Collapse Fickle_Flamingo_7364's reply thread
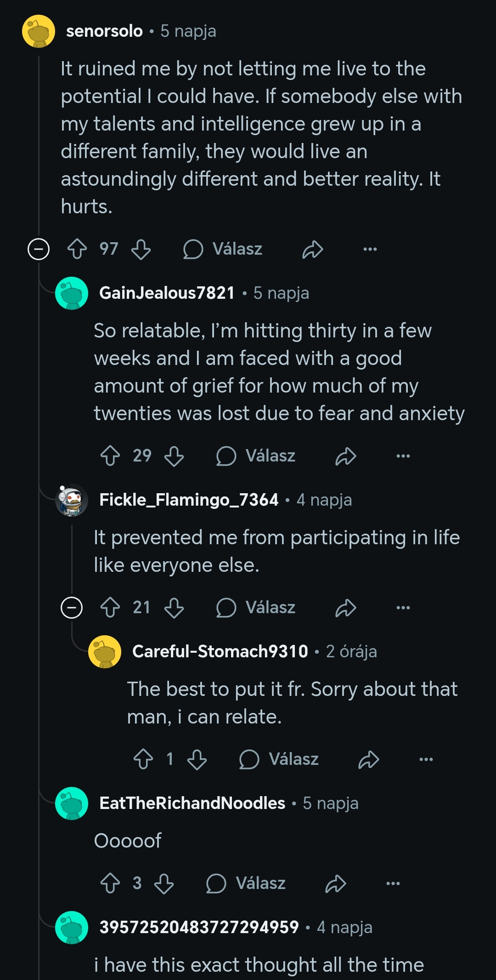Image resolution: width=496 pixels, height=980 pixels. [72, 608]
